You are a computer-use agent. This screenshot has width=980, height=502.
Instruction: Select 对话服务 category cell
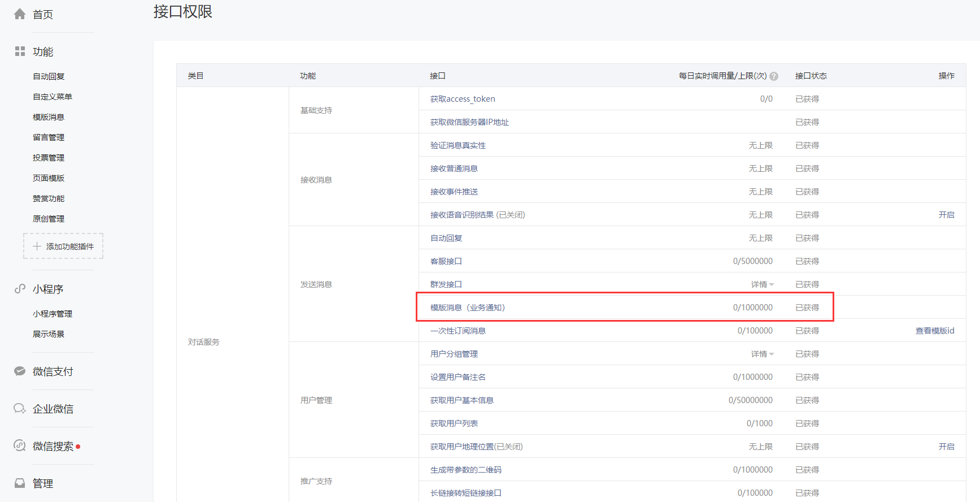[x=204, y=342]
